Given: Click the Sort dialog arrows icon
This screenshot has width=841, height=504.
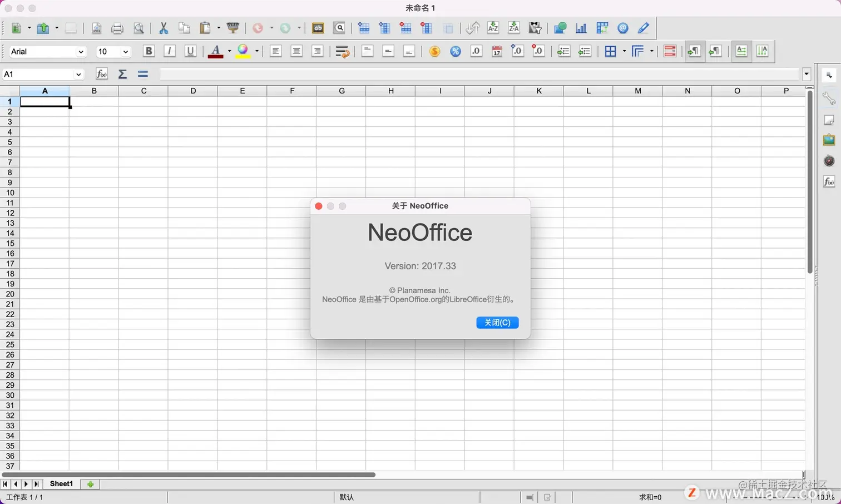Looking at the screenshot, I should [x=472, y=28].
